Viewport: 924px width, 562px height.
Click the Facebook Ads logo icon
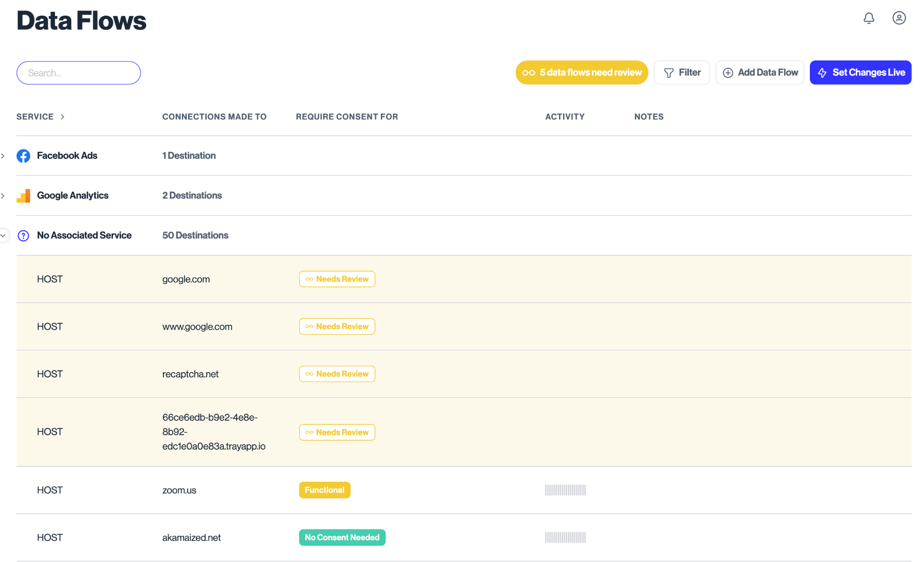pos(23,156)
